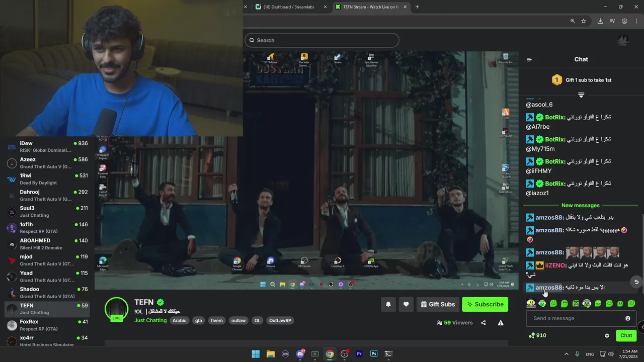
Task: Send message with green Chat button
Action: tap(626, 335)
